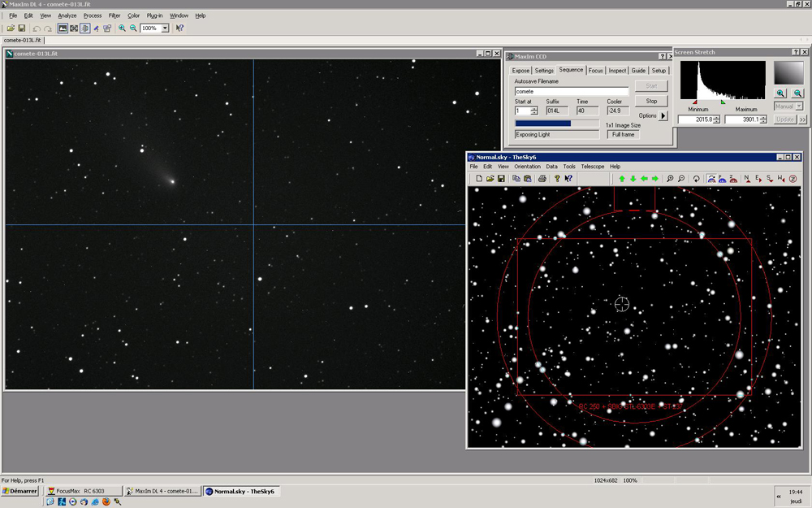Save icon in MaxIm DL toolbar
The image size is (812, 508).
pyautogui.click(x=22, y=28)
